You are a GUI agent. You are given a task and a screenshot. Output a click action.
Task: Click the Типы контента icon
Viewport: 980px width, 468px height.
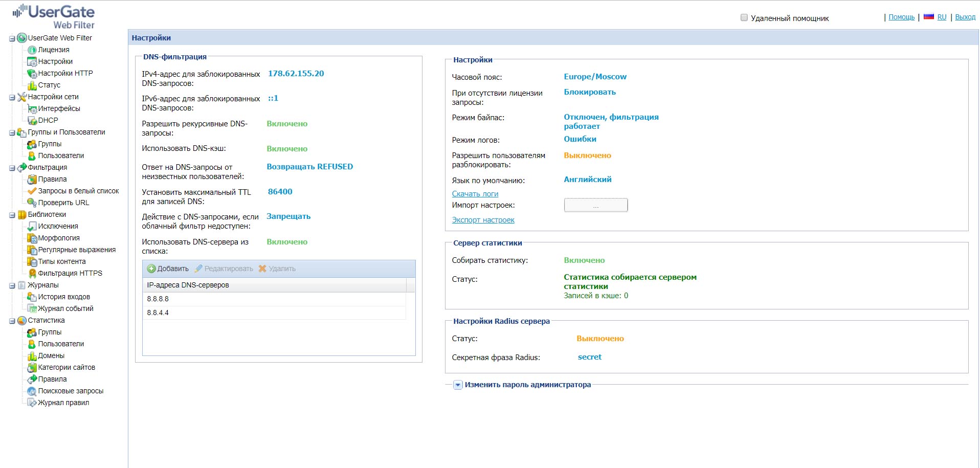[x=32, y=261]
